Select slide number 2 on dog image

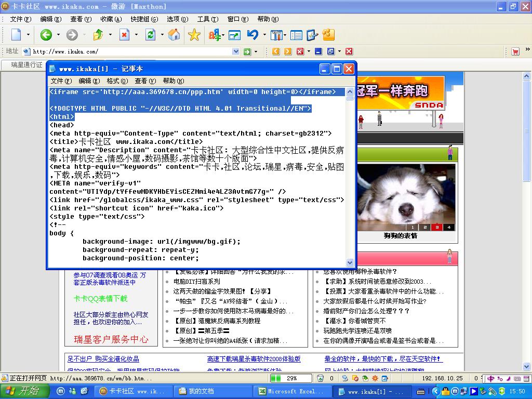[425, 227]
